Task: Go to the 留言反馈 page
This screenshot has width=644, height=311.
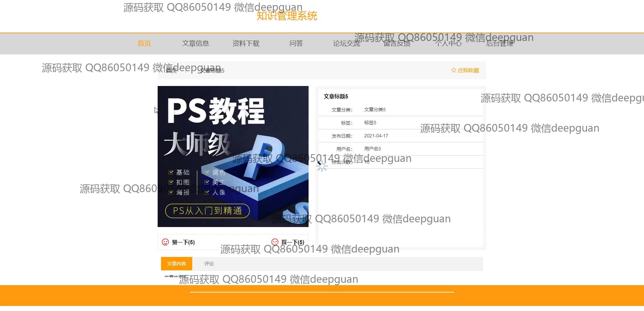Action: [397, 43]
